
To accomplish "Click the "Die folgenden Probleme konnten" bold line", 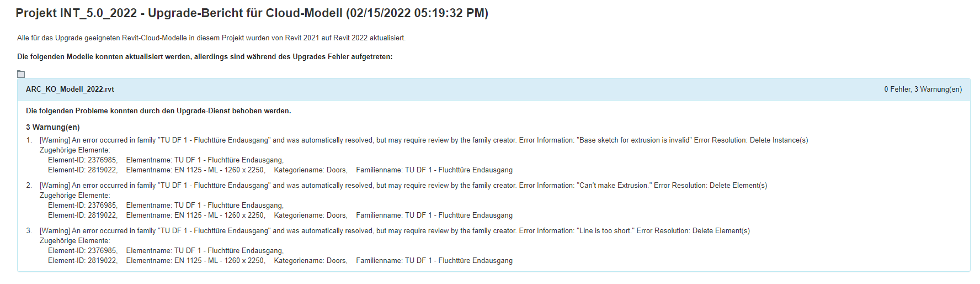I will click(x=158, y=111).
